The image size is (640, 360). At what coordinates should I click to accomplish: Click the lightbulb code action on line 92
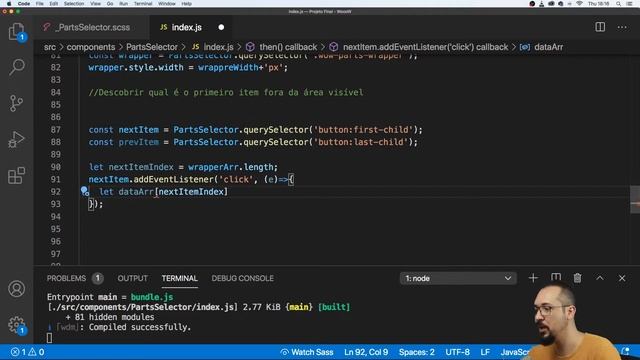tap(84, 191)
